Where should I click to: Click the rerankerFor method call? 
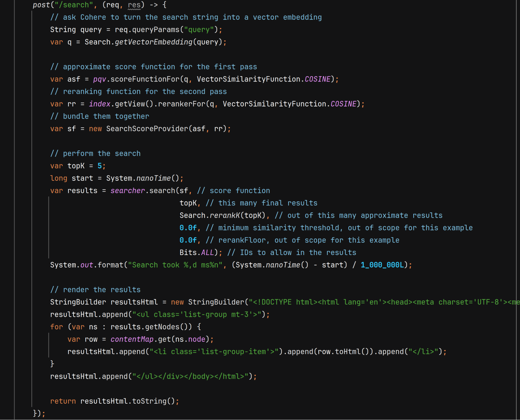click(182, 104)
